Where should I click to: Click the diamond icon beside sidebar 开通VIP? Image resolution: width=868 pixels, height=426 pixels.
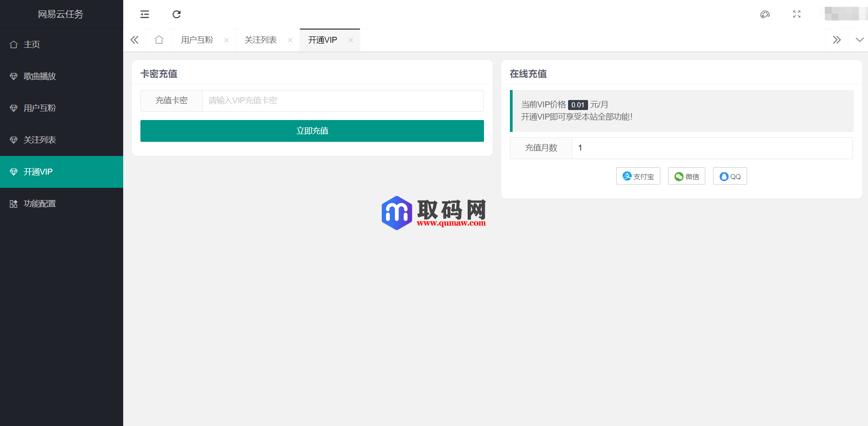(14, 172)
